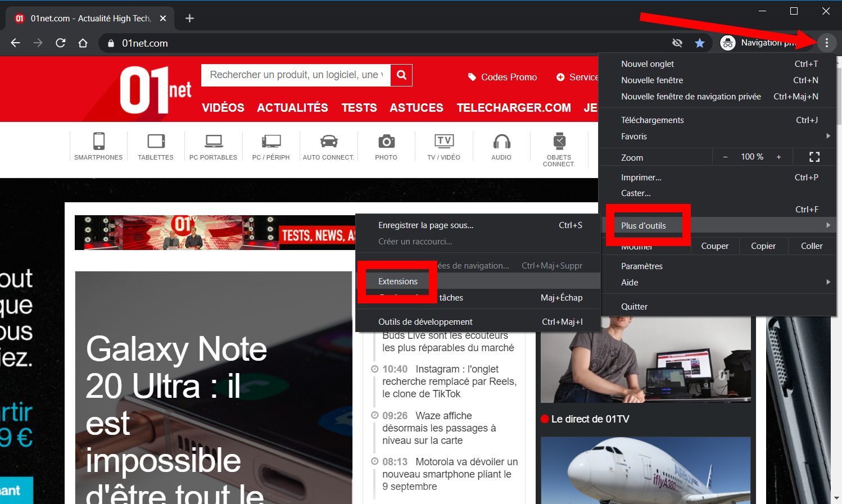Open the Waze news headline
This screenshot has height=504, width=842.
tap(439, 428)
